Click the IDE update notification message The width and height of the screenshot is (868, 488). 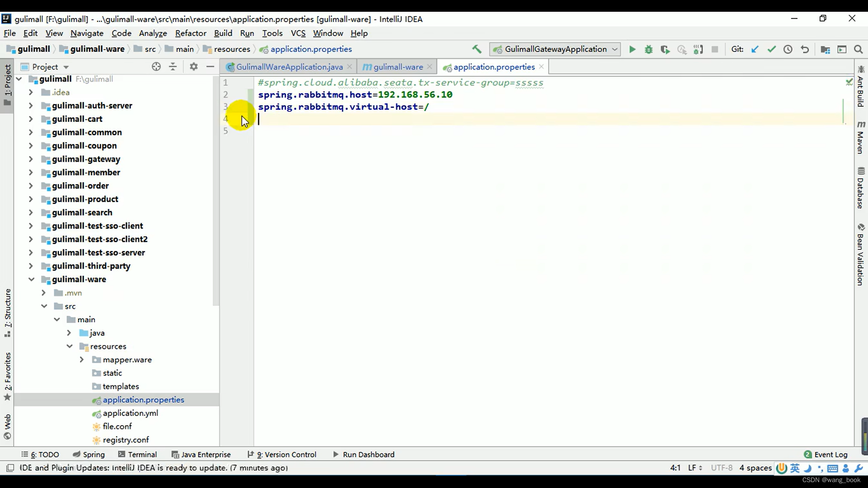coord(154,468)
